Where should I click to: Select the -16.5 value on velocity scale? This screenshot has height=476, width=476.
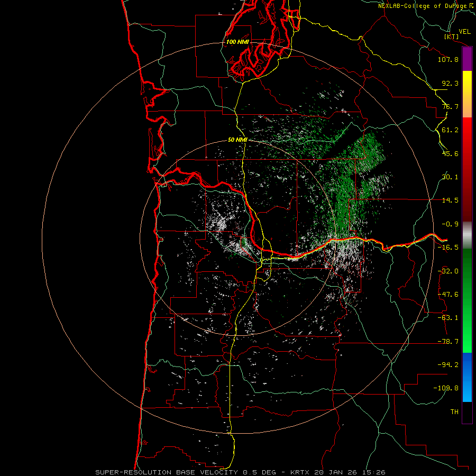(x=448, y=248)
